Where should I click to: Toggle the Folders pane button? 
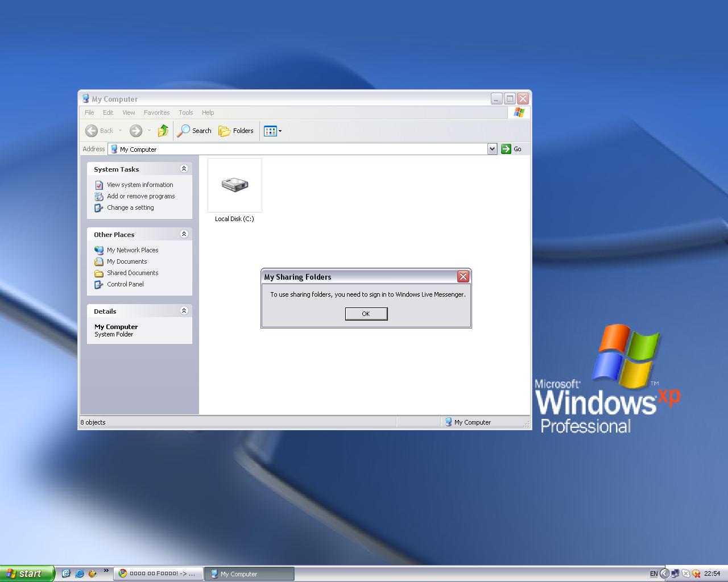(x=236, y=131)
